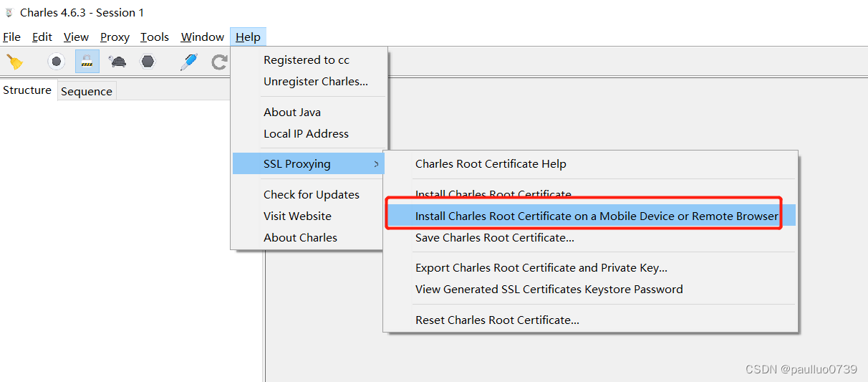Click the Charles app icon in title bar

9,13
